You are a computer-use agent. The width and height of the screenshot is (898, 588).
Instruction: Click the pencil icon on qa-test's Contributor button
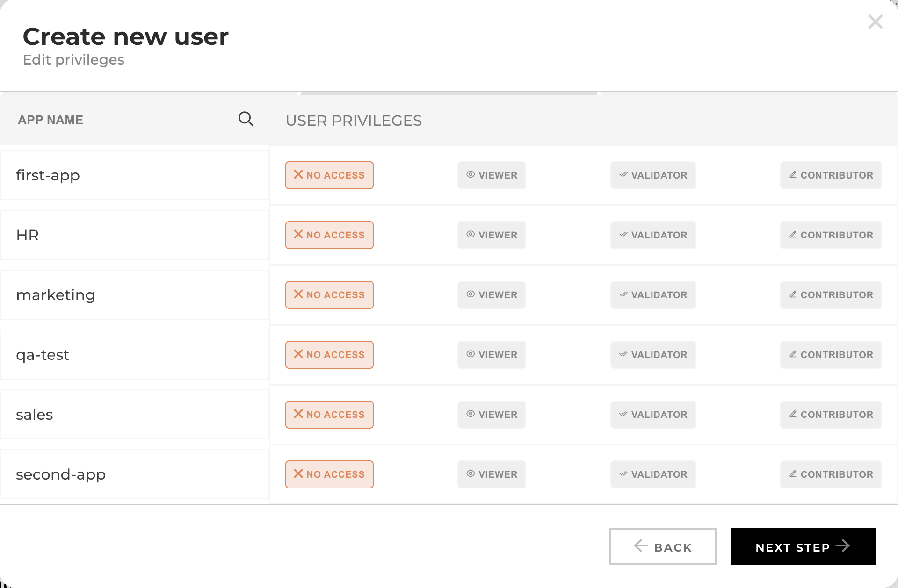(x=792, y=354)
